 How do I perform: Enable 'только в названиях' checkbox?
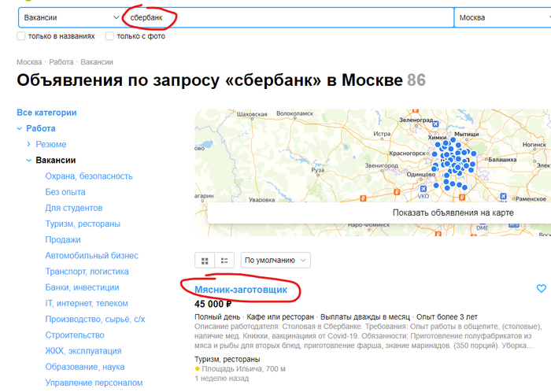[21, 36]
